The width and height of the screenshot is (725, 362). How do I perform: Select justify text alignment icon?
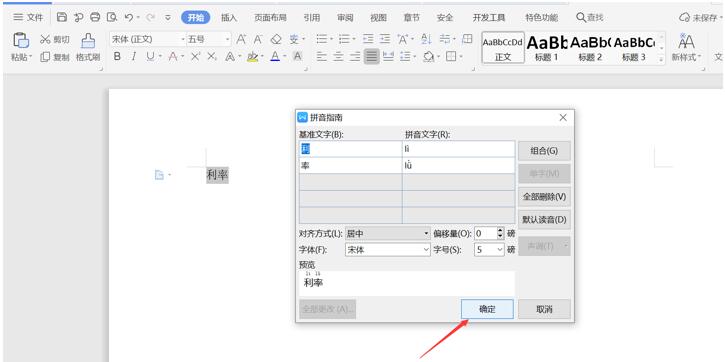pyautogui.click(x=371, y=56)
